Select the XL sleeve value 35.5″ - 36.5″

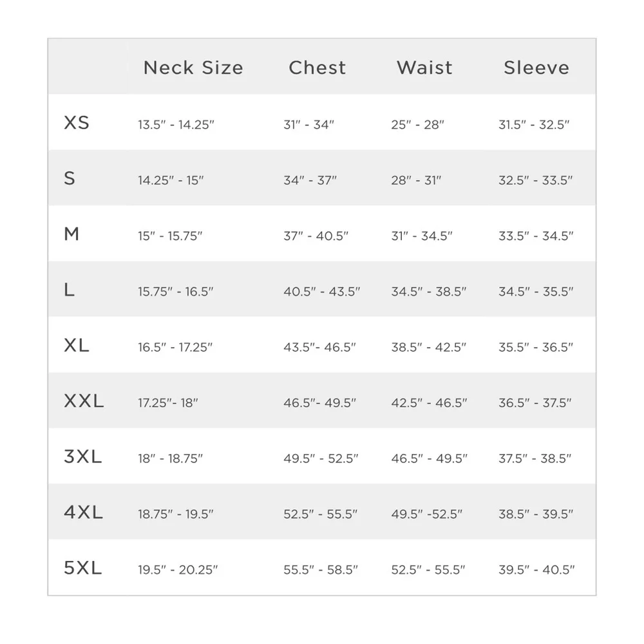click(536, 348)
